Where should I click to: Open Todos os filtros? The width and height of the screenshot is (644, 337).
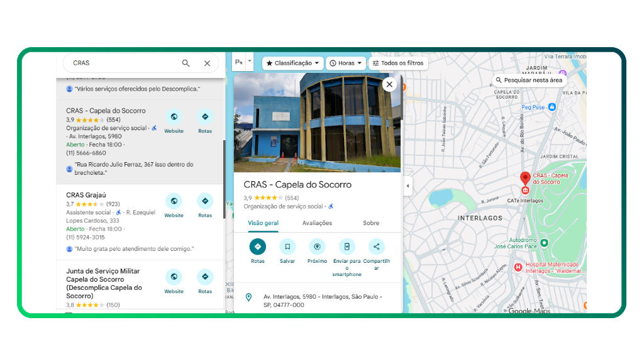point(398,63)
